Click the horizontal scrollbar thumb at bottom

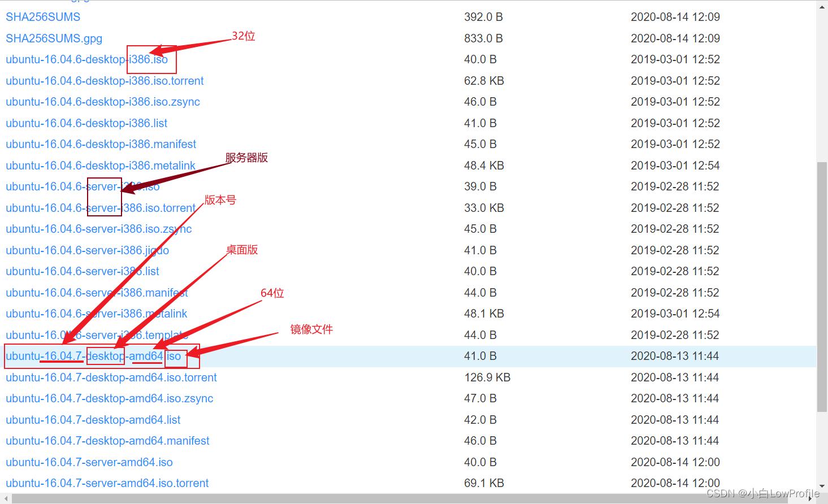[x=407, y=499]
